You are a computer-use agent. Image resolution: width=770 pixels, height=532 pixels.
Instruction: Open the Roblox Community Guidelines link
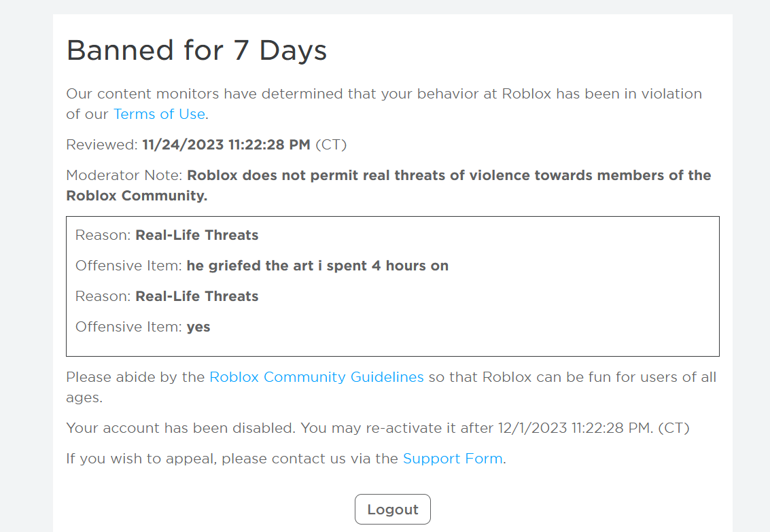(x=316, y=377)
